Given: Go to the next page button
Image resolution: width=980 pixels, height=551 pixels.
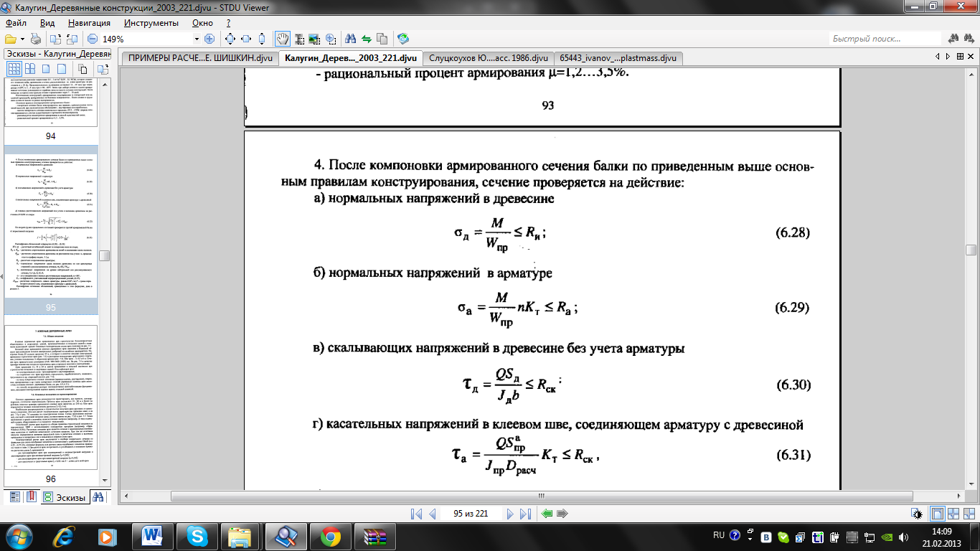Looking at the screenshot, I should (510, 514).
